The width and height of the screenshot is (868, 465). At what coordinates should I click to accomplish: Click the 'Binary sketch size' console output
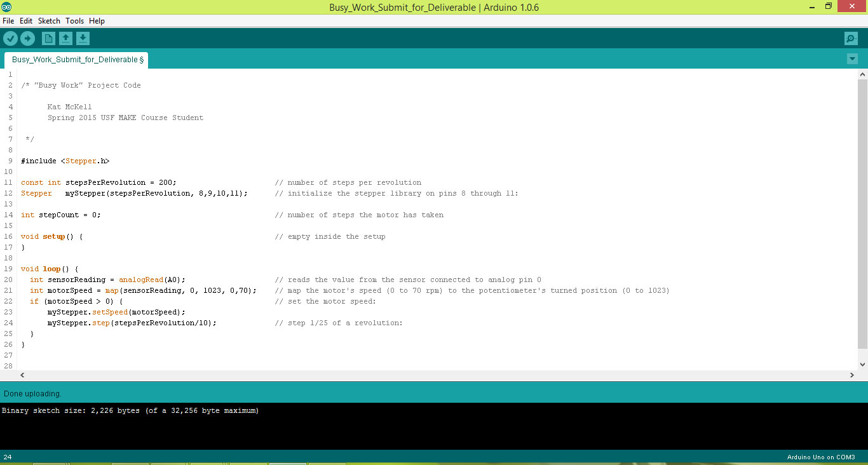click(130, 410)
